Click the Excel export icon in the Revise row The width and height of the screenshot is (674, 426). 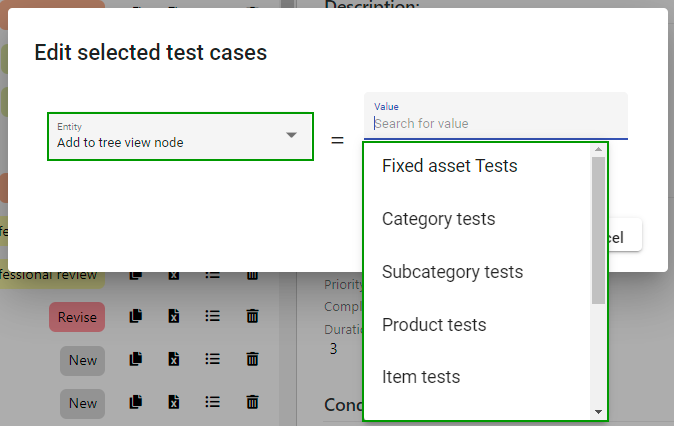pyautogui.click(x=174, y=316)
